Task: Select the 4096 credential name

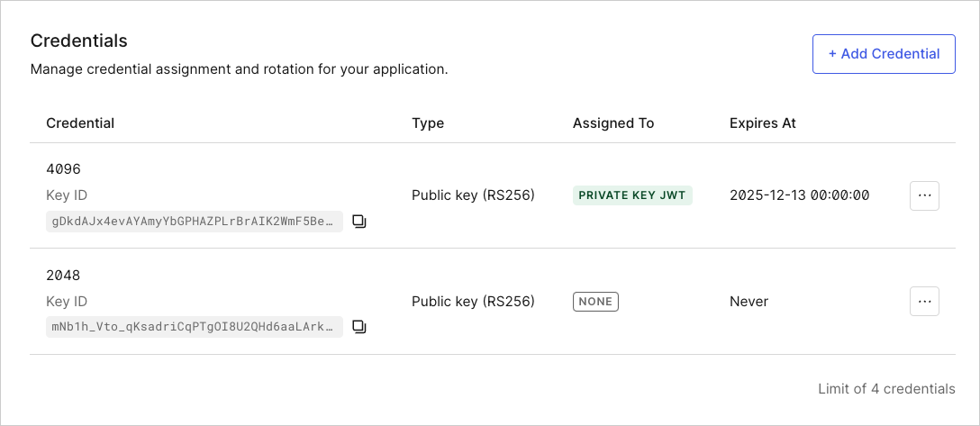Action: (x=64, y=169)
